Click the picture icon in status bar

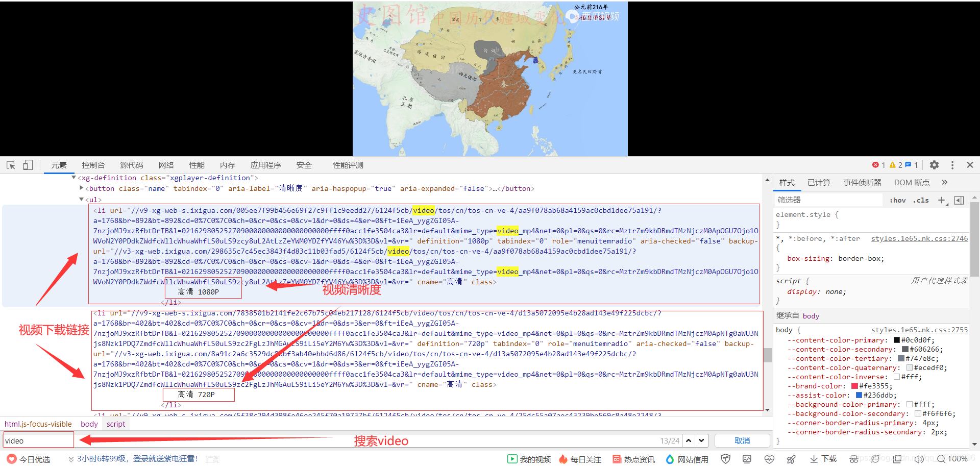(x=747, y=459)
